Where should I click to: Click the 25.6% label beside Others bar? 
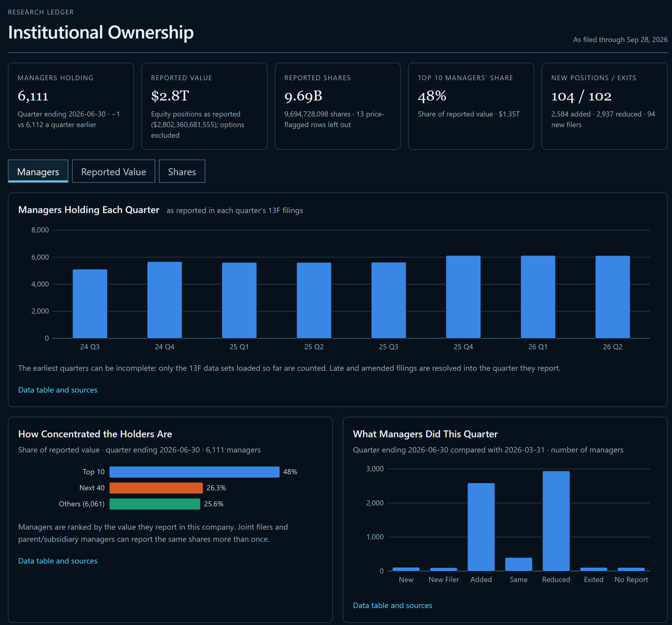214,503
